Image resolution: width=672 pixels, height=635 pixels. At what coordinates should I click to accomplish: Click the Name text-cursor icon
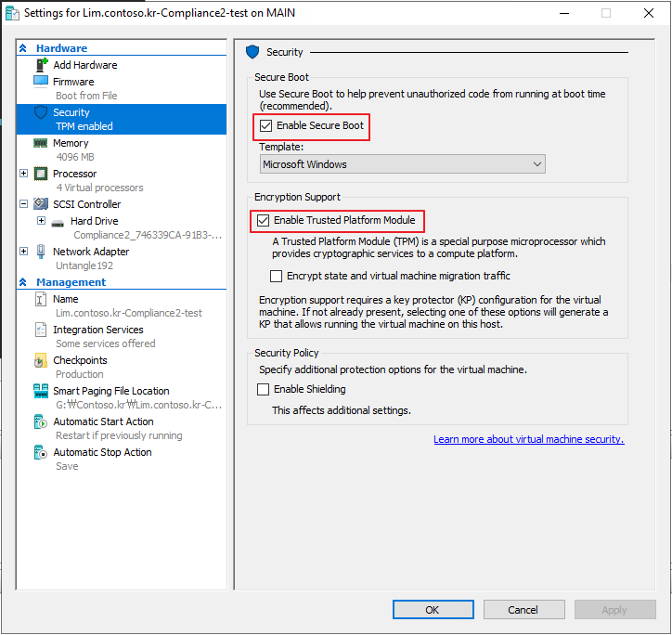point(40,299)
